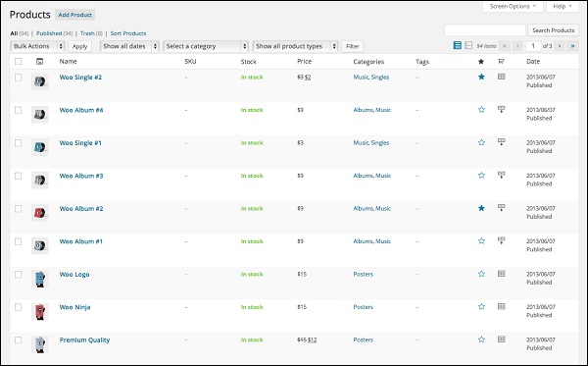Sort by featured star column header
The width and height of the screenshot is (588, 366).
click(481, 62)
